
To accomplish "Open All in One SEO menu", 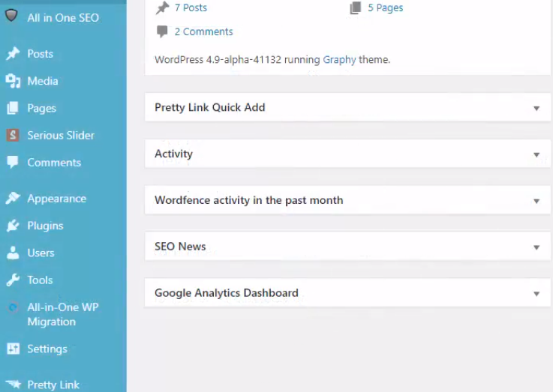I will tap(63, 17).
